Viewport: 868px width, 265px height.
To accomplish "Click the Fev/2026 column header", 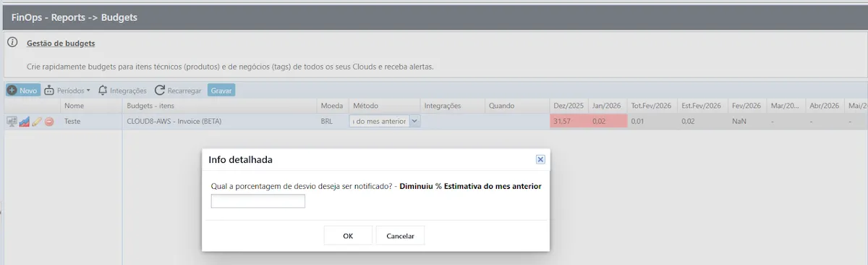I will pos(747,106).
